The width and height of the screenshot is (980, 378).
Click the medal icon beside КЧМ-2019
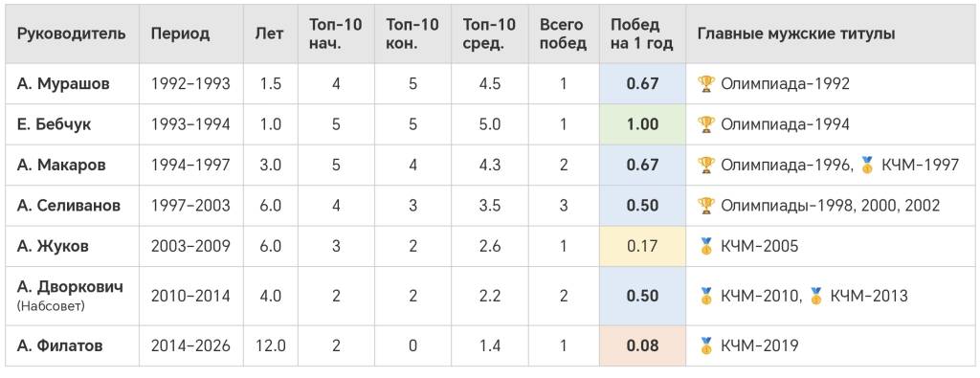[706, 345]
